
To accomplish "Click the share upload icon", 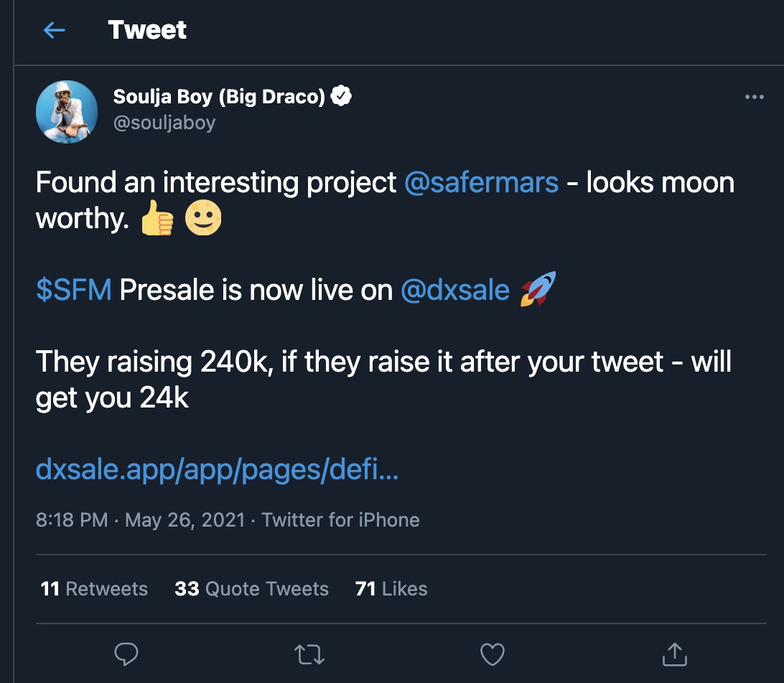I will [x=673, y=654].
